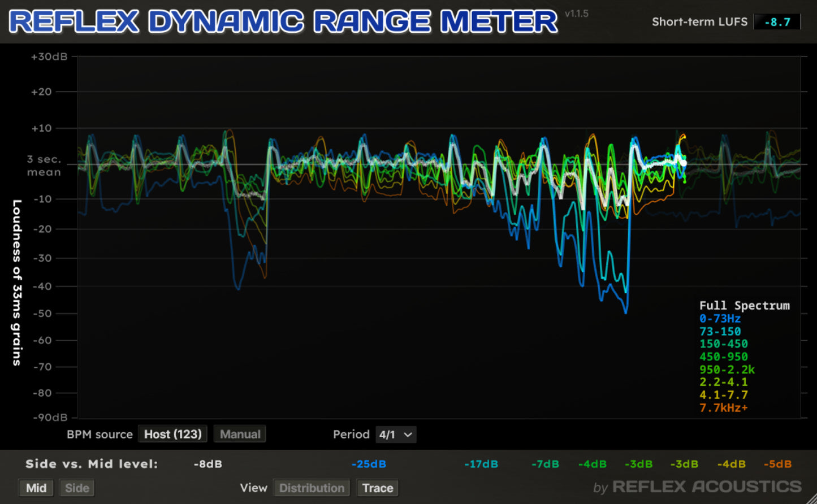Screen dimensions: 817x504
Task: Toggle the 450-950 band in legend
Action: pos(724,357)
